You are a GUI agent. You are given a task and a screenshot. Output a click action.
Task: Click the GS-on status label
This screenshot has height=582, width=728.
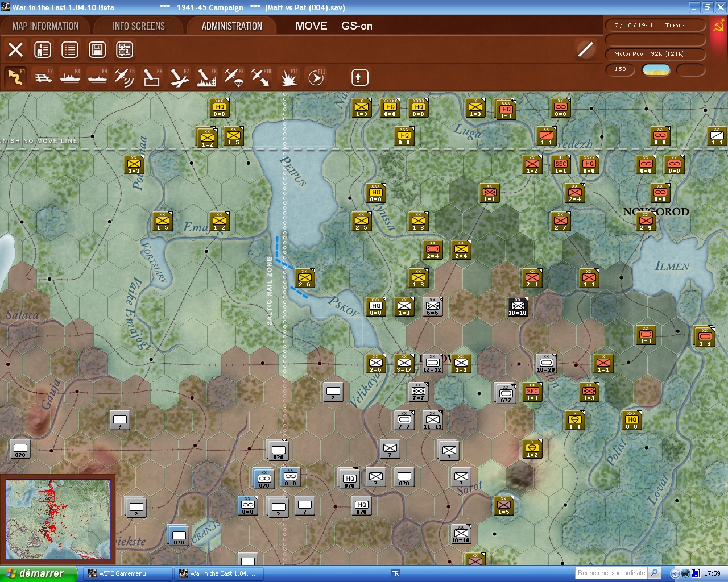357,26
